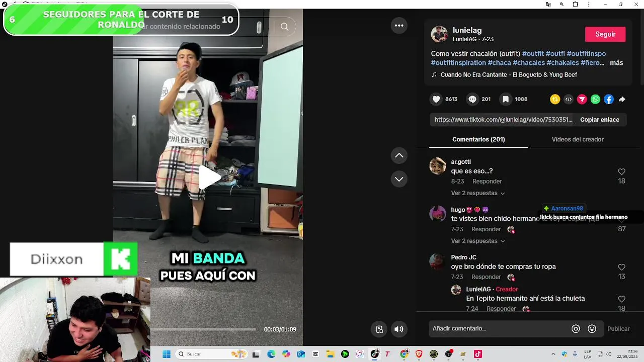
Task: Share video to Facebook
Action: pyautogui.click(x=609, y=99)
